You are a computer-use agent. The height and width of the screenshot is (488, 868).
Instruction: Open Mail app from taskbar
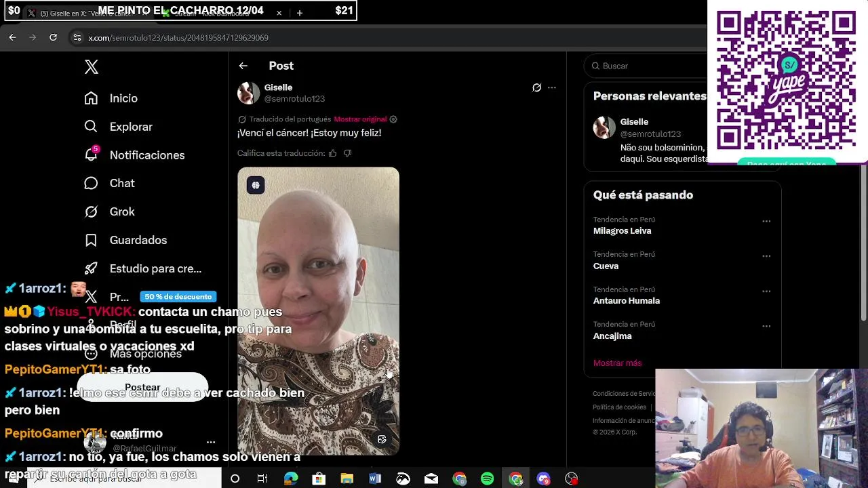coord(431,479)
